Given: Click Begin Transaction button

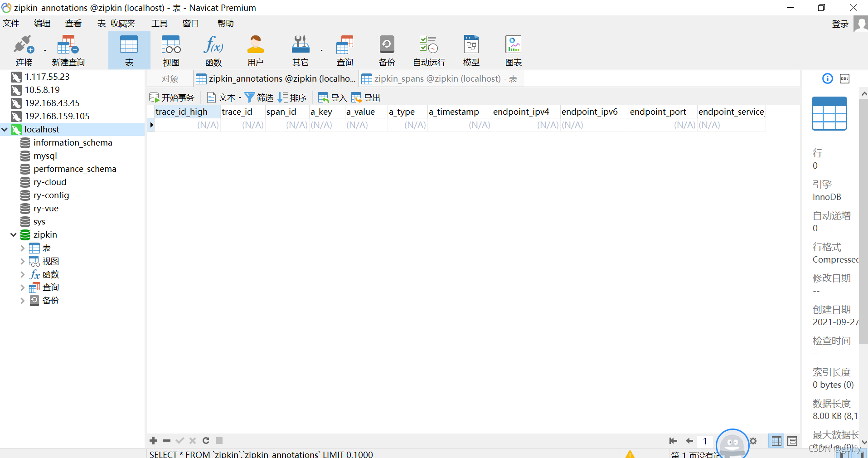Looking at the screenshot, I should click(172, 97).
